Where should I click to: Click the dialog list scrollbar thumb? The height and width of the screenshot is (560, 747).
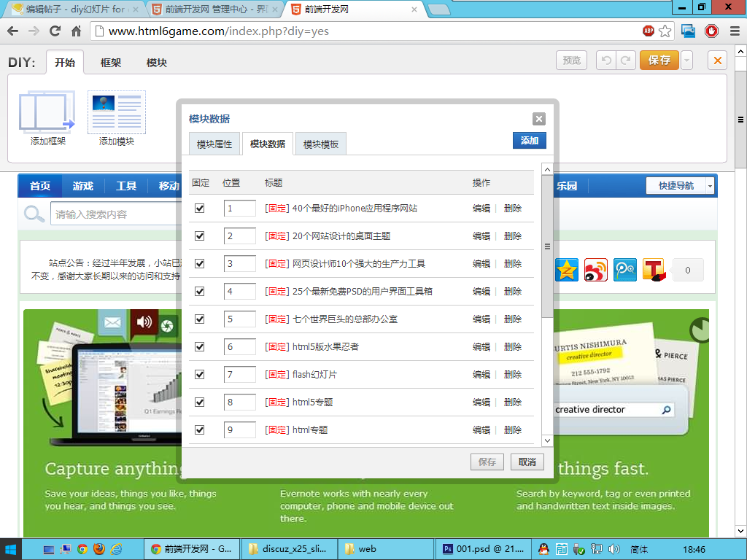[x=547, y=246]
